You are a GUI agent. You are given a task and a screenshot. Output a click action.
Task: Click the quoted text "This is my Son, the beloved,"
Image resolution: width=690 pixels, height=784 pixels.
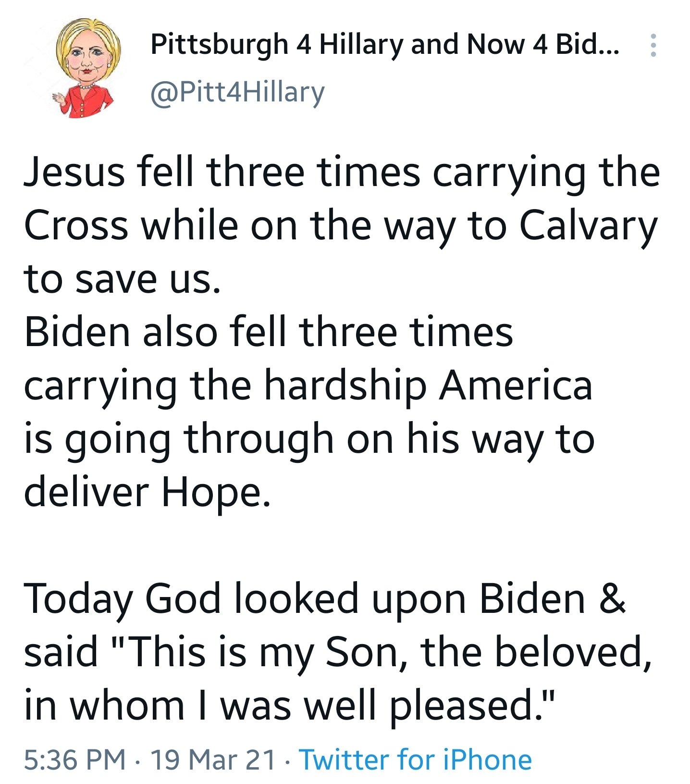click(x=390, y=652)
